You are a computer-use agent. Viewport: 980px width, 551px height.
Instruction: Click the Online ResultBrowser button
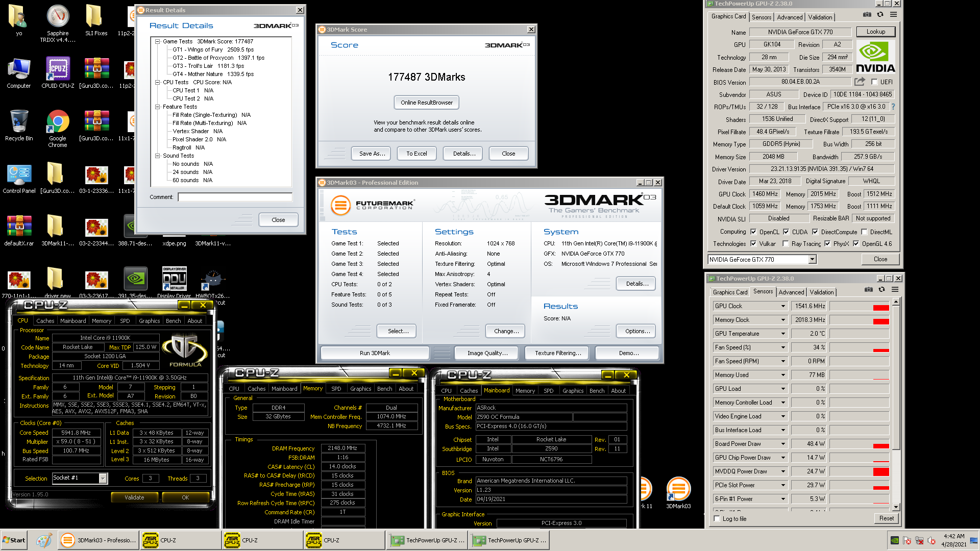click(427, 103)
